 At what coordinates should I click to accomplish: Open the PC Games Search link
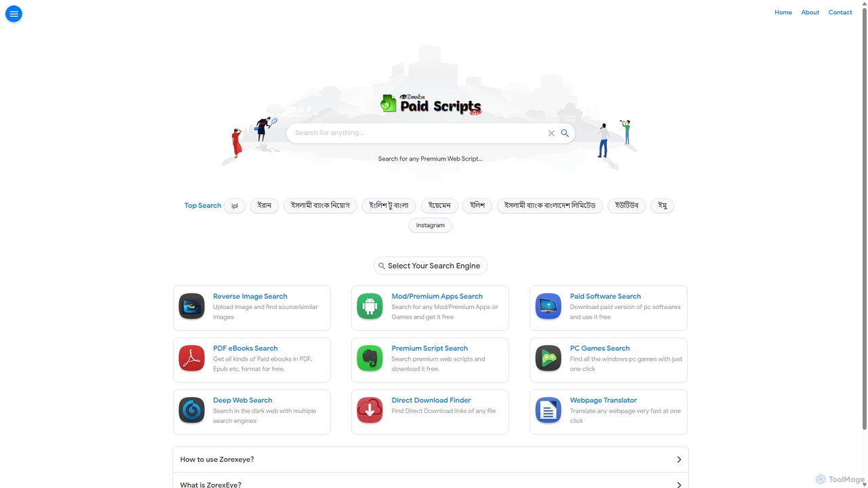click(x=599, y=348)
